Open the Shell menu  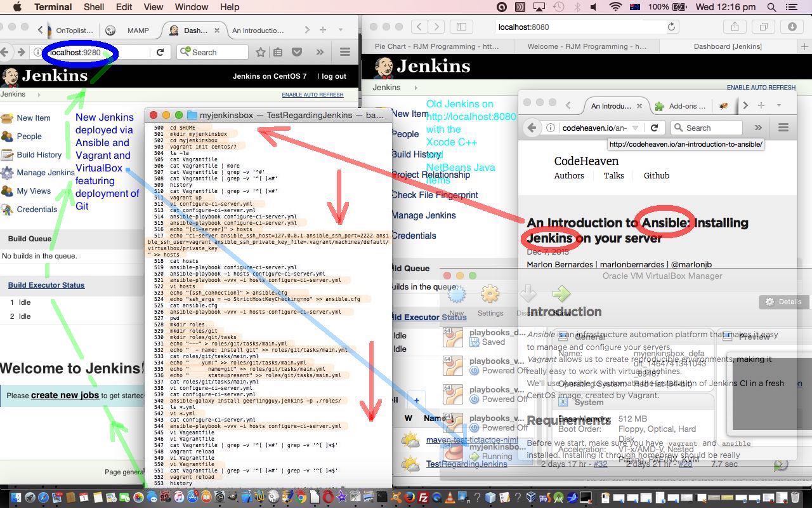(94, 7)
